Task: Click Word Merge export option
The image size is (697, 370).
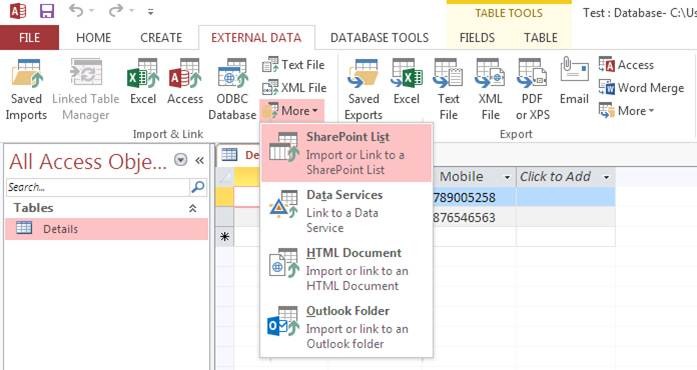Action: pos(641,88)
